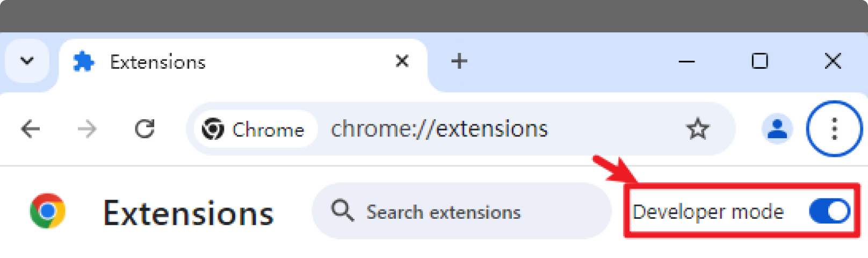Image resolution: width=868 pixels, height=258 pixels.
Task: Click the Extensions page heading
Action: point(188,213)
